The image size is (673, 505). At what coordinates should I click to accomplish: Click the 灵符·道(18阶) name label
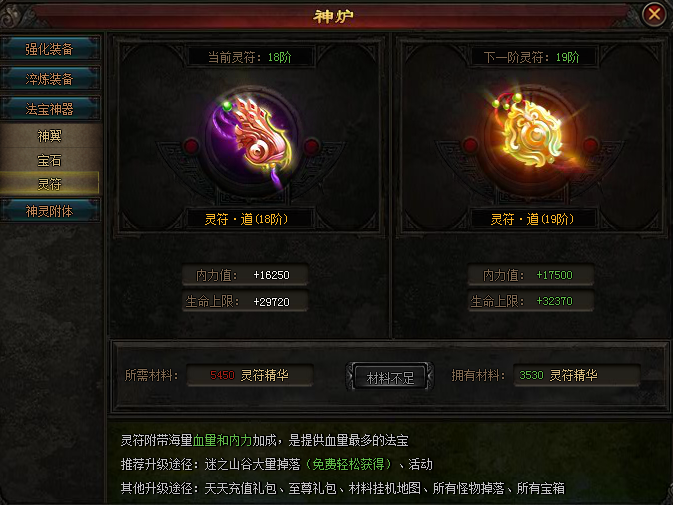247,219
